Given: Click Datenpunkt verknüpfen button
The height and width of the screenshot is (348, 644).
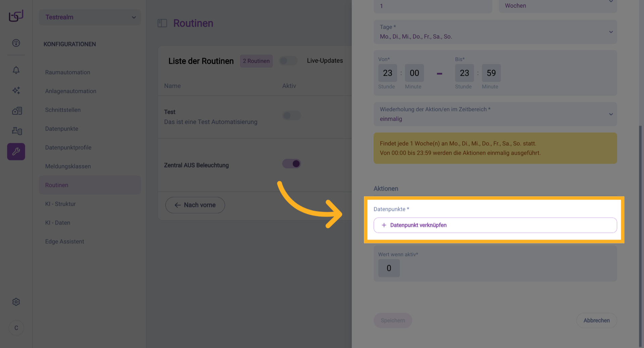Looking at the screenshot, I should click(x=495, y=225).
